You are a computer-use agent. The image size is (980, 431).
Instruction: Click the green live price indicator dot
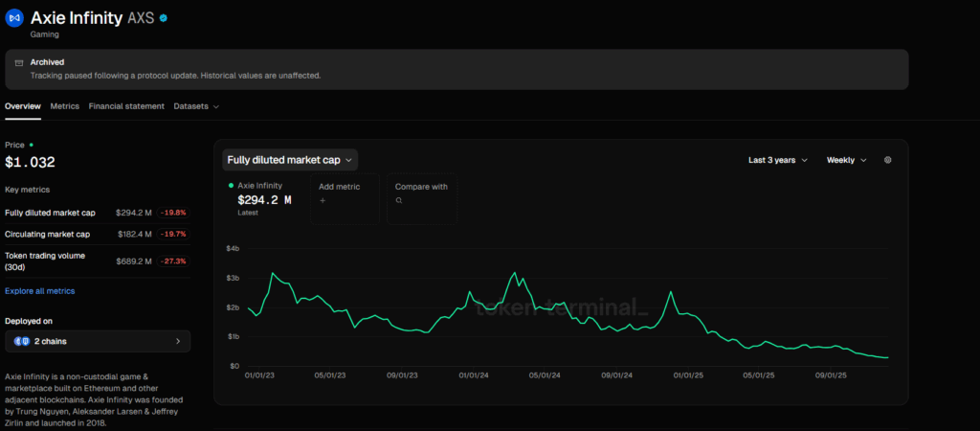[x=32, y=146]
